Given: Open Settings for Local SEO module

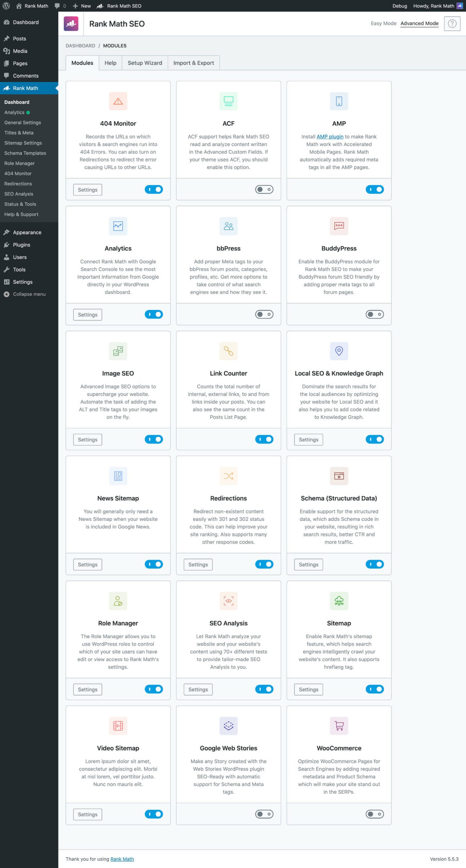Looking at the screenshot, I should click(308, 440).
